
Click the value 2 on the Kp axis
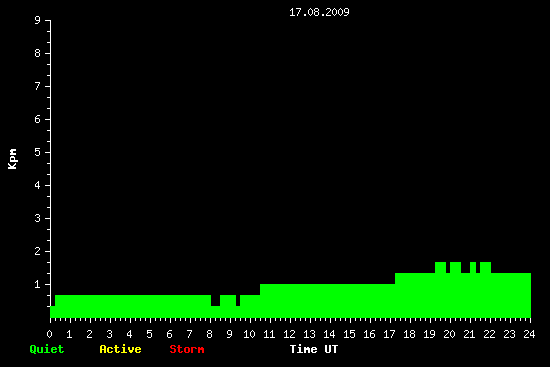[38, 251]
